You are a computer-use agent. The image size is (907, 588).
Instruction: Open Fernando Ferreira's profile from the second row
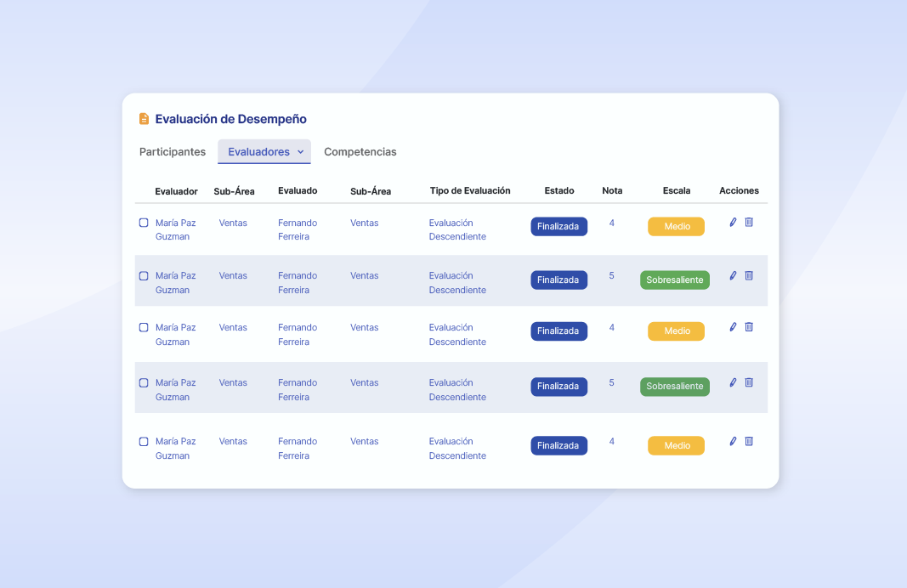pyautogui.click(x=298, y=282)
